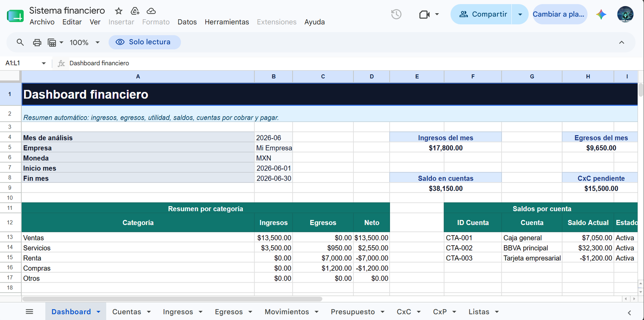Screen dimensions: 644x320
Task: Click the add to Drive icon
Action: click(x=135, y=11)
